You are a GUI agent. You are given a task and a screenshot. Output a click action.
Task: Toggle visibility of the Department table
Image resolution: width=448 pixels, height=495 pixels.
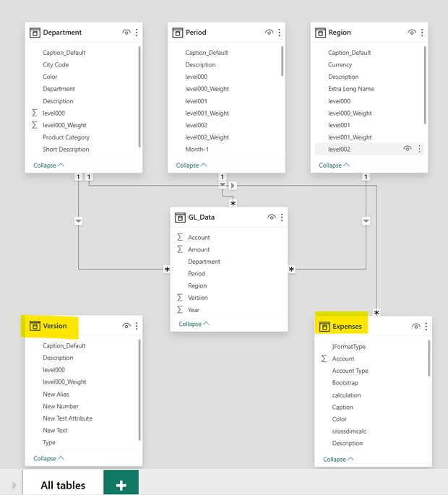pos(126,33)
